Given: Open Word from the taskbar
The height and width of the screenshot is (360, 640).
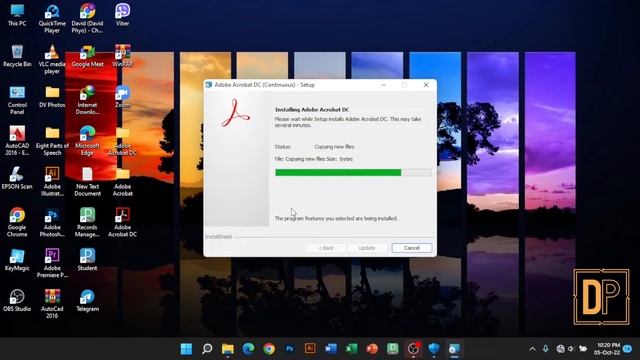Looking at the screenshot, I should click(x=331, y=349).
